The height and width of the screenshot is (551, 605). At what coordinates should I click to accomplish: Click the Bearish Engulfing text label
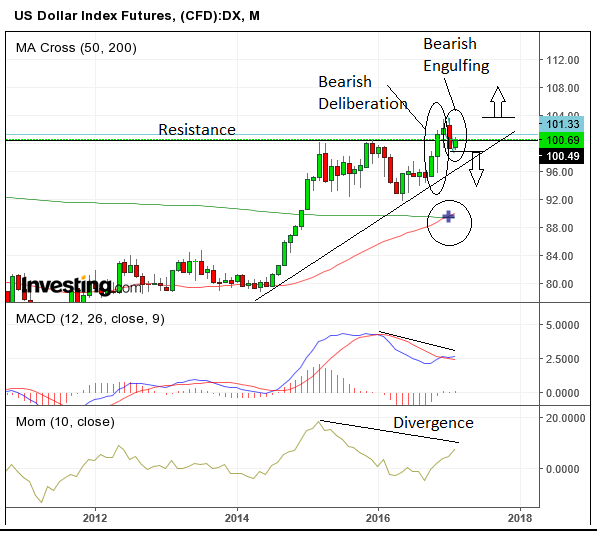click(456, 55)
